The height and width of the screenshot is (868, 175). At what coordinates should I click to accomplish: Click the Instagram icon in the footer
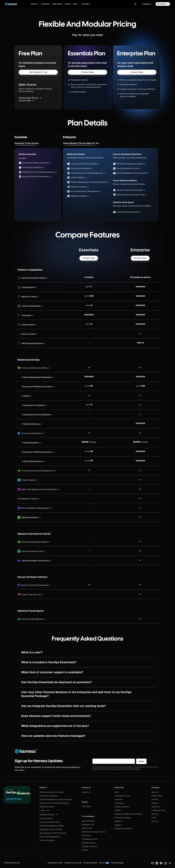(x=166, y=863)
